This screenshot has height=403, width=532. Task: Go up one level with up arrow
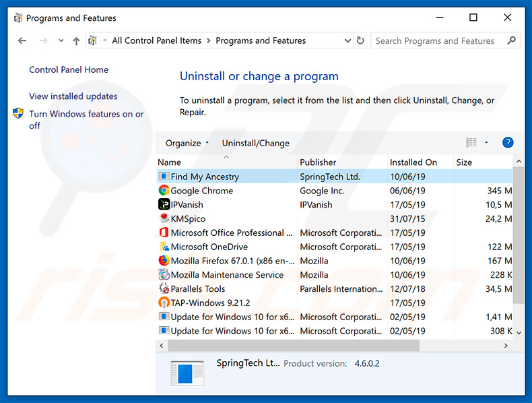(76, 41)
